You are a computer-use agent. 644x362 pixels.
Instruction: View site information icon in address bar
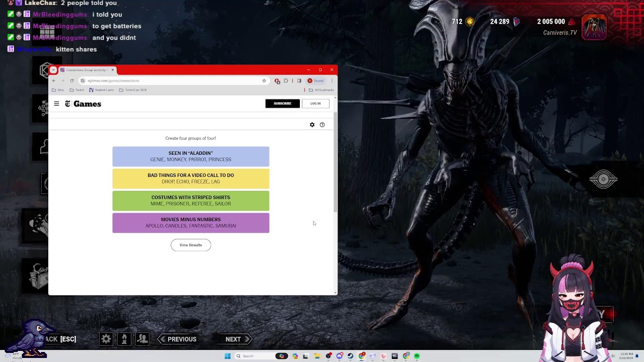[x=83, y=80]
